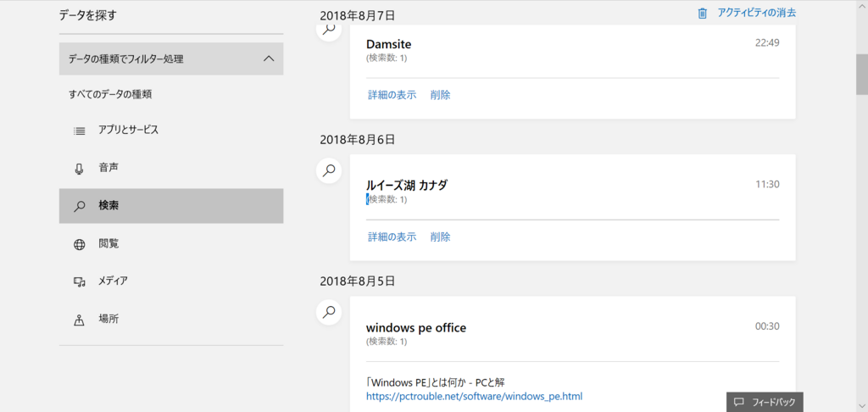Select the 検索 filter entry
This screenshot has width=868, height=412.
[171, 206]
